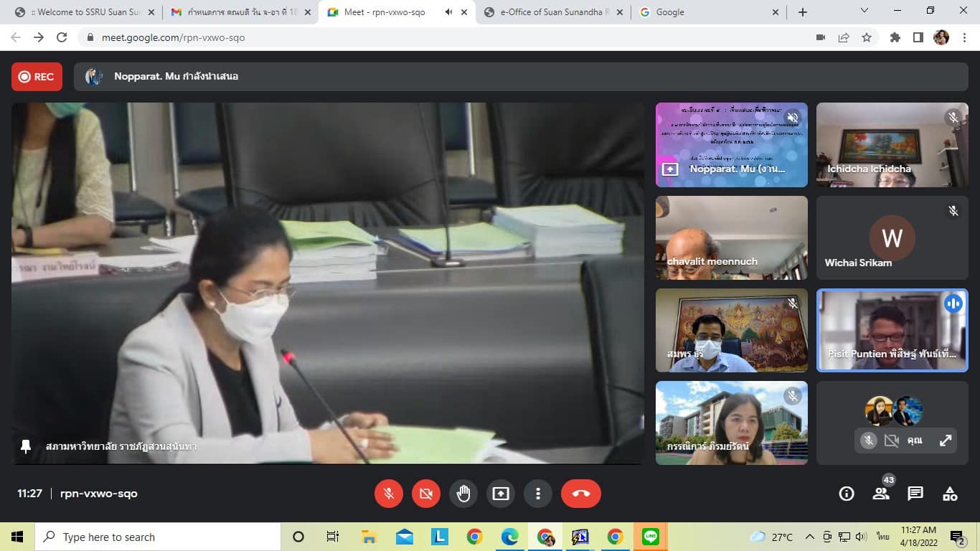The width and height of the screenshot is (980, 551).
Task: Raise hand in the meeting
Action: click(463, 494)
